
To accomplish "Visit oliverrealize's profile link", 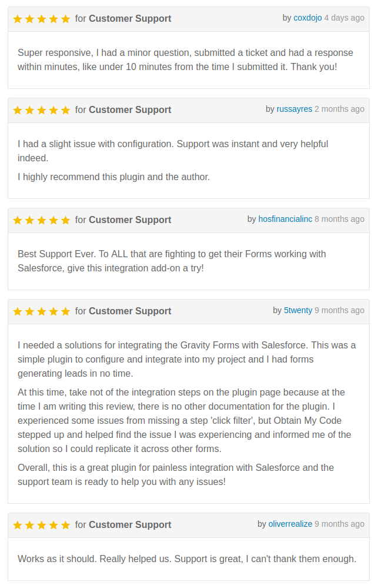I will coord(290,524).
